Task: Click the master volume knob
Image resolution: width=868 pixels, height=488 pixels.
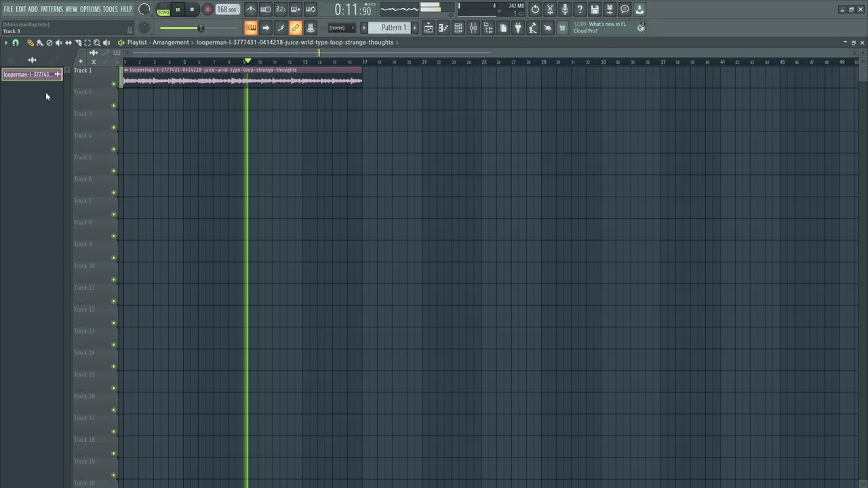Action: (144, 9)
